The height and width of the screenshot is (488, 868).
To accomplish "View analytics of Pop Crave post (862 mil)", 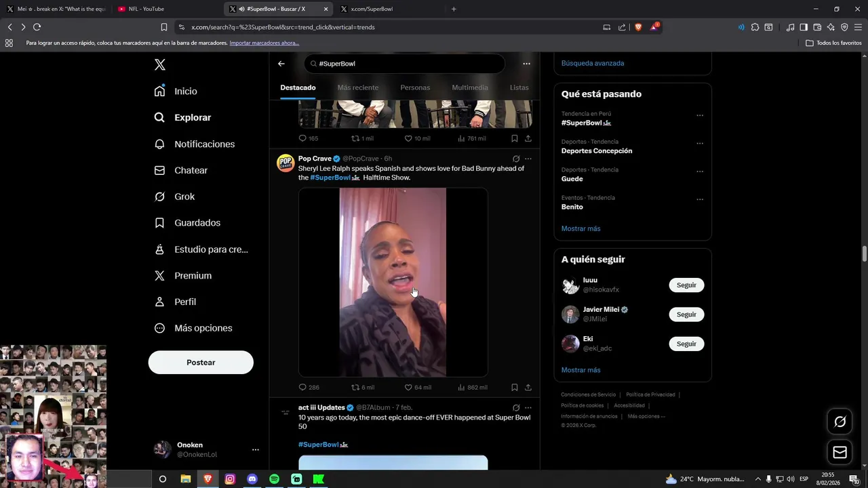I will coord(472,388).
